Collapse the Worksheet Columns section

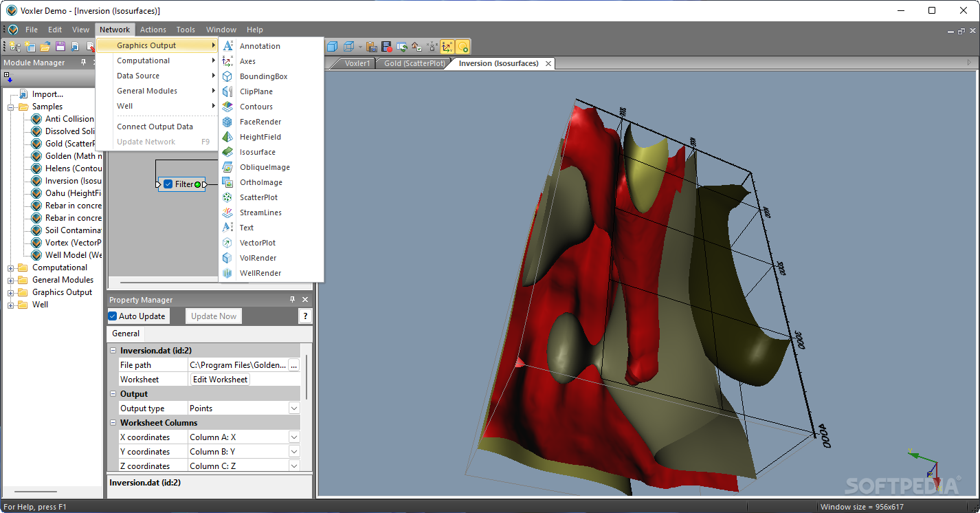(113, 423)
